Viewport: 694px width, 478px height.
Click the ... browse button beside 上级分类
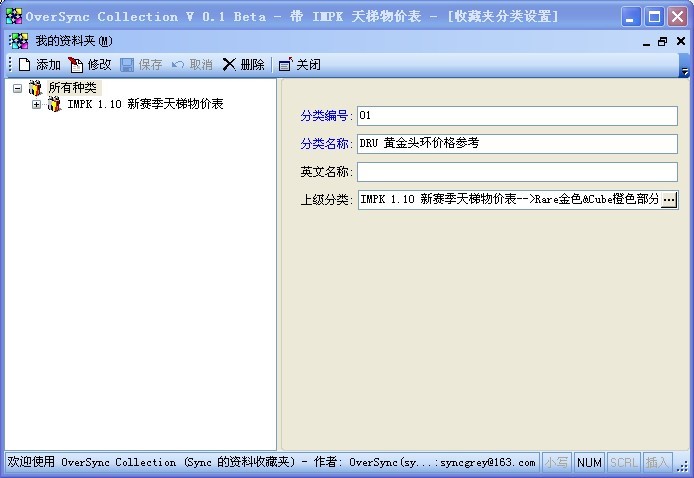669,200
